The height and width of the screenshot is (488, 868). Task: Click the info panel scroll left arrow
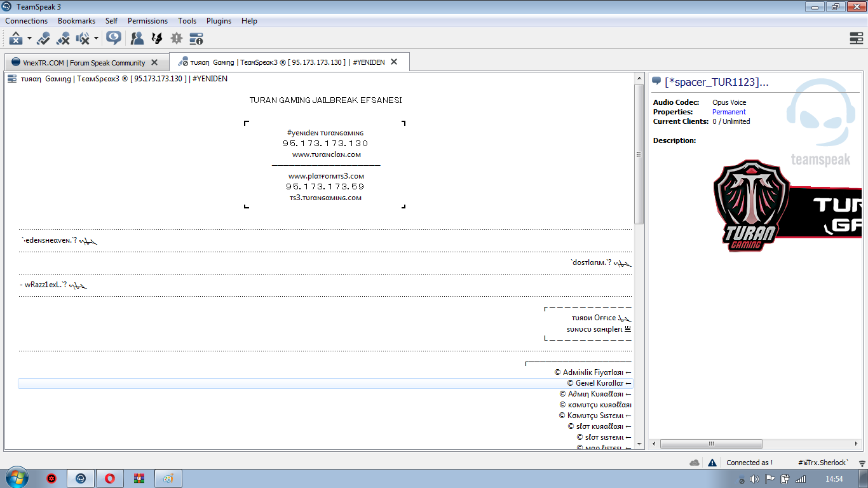tap(655, 444)
